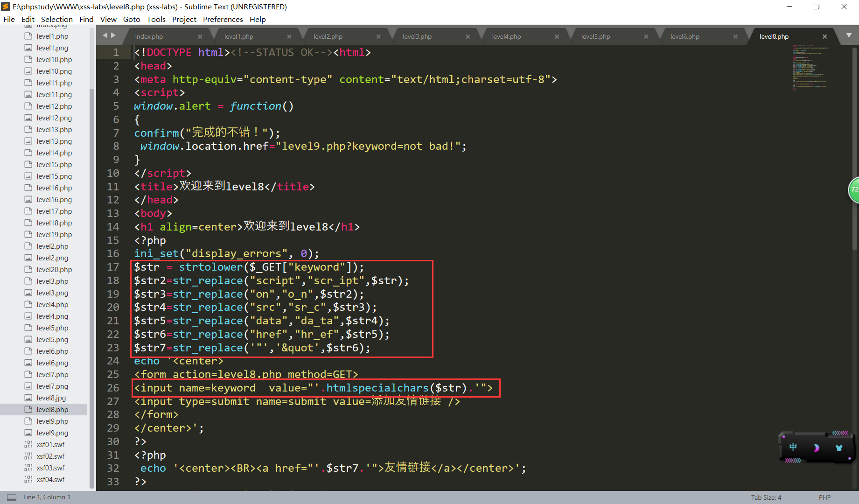Open the tab list dropdown arrow
Image resolution: width=859 pixels, height=504 pixels.
pos(849,35)
